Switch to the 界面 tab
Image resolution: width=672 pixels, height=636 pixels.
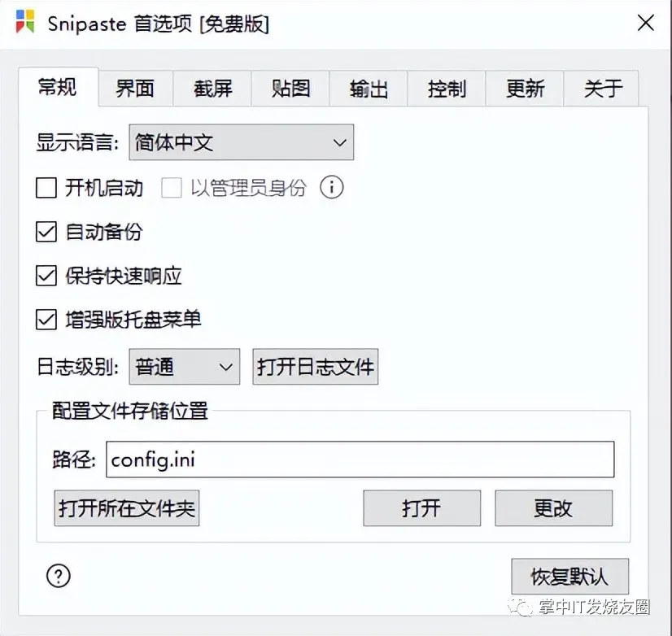click(135, 89)
